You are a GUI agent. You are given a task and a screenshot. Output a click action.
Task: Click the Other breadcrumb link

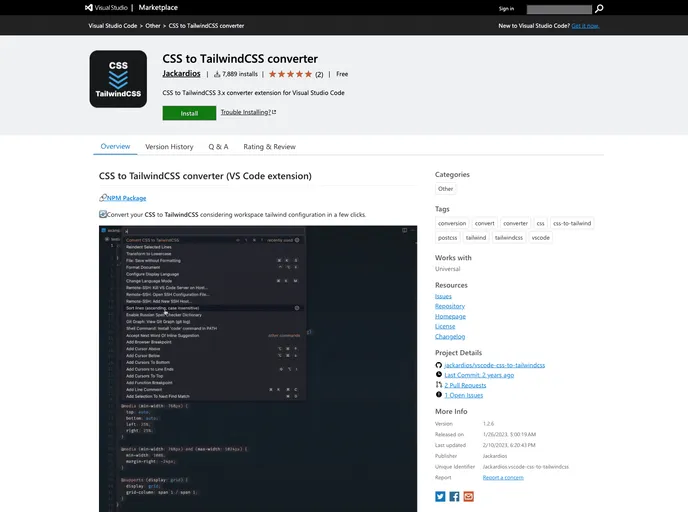click(153, 26)
